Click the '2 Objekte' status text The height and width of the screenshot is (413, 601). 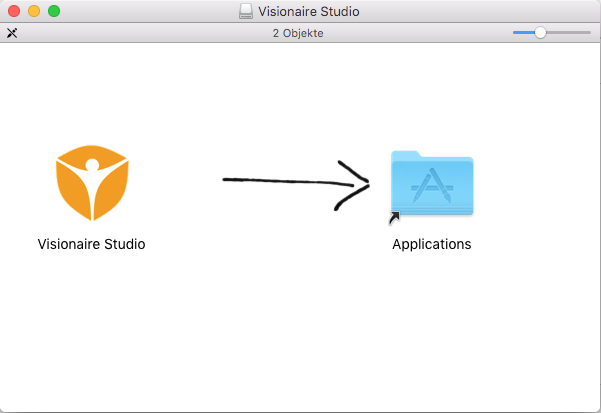click(298, 33)
